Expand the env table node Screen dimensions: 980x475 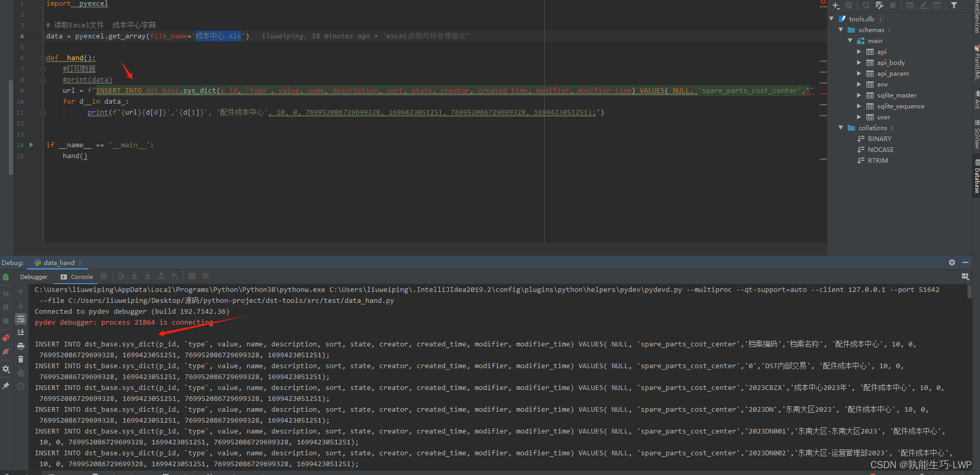(x=859, y=84)
